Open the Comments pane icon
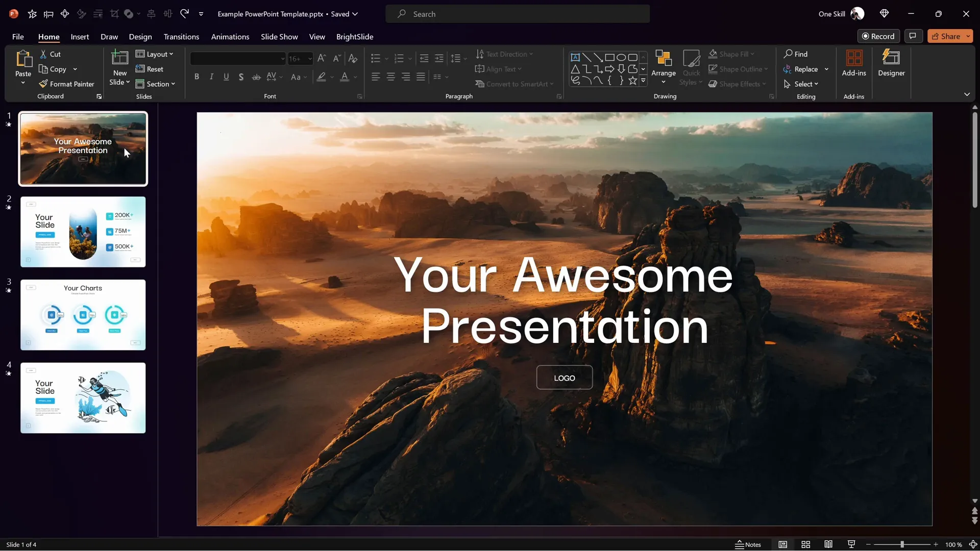980x551 pixels. coord(913,36)
